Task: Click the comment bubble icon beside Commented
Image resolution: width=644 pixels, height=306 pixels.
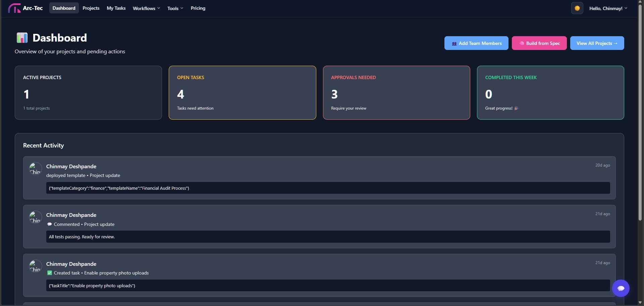Action: pyautogui.click(x=50, y=224)
